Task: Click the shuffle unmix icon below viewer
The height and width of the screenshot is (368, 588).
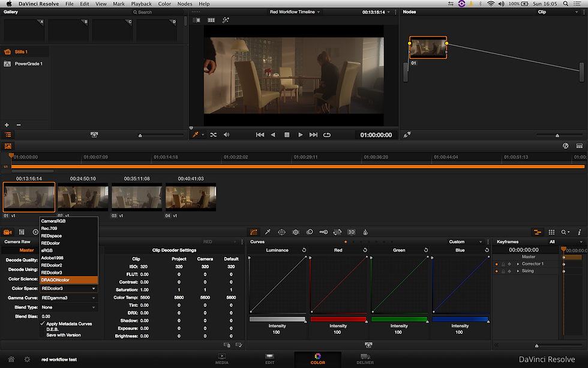Action: (x=214, y=134)
